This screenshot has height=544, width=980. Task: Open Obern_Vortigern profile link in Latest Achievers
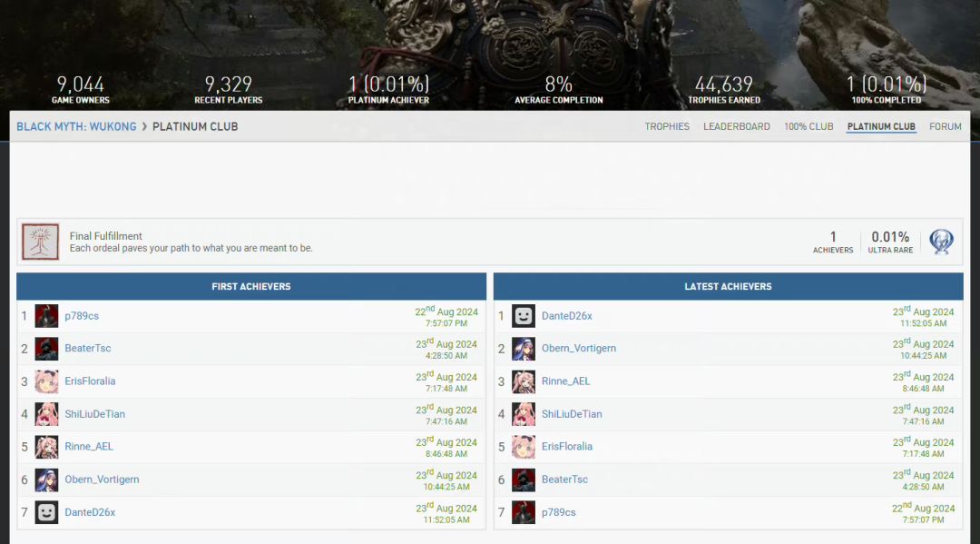click(x=579, y=348)
